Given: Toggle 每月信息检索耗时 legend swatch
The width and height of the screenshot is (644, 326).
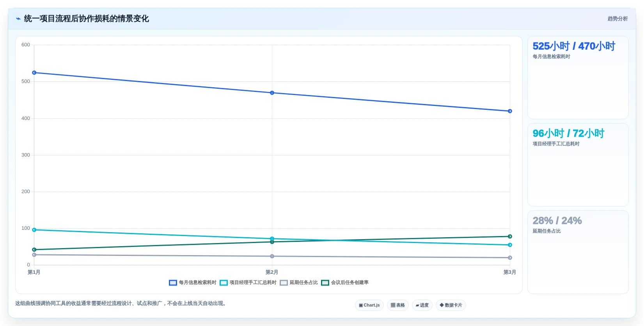Looking at the screenshot, I should (x=173, y=283).
